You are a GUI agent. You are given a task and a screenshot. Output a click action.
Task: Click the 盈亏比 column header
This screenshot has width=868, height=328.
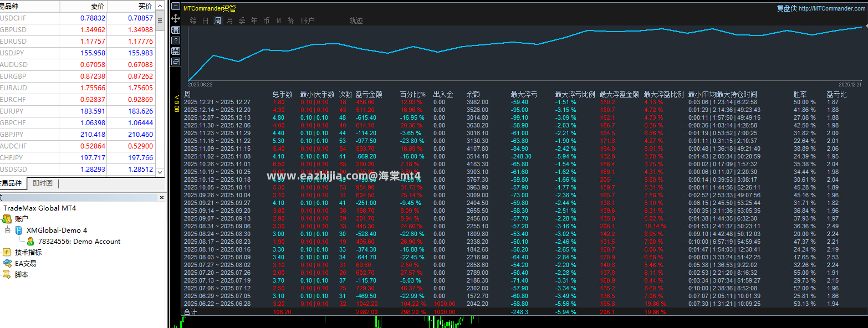pos(836,94)
